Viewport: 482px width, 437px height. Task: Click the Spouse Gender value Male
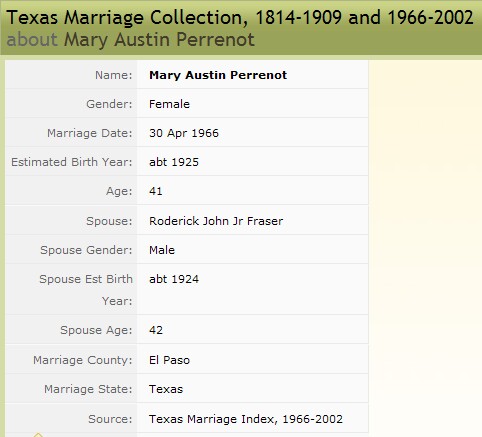pyautogui.click(x=162, y=250)
